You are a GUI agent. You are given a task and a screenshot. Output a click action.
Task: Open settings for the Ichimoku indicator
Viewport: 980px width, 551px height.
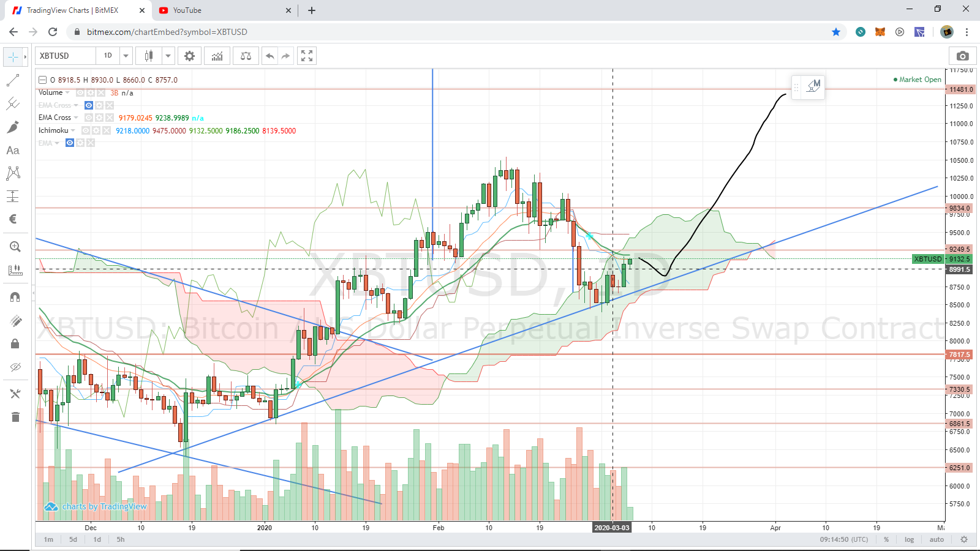click(96, 130)
